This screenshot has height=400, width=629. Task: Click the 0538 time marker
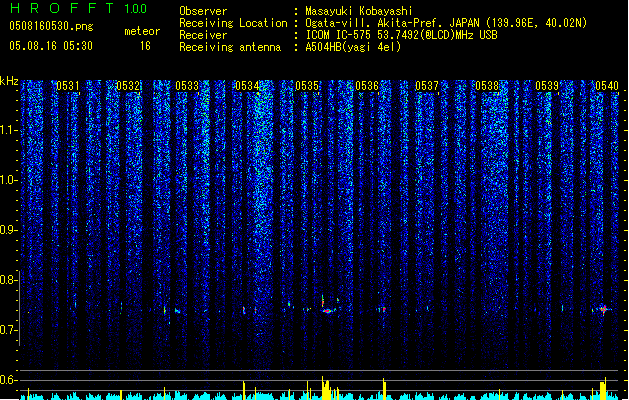pyautogui.click(x=487, y=86)
